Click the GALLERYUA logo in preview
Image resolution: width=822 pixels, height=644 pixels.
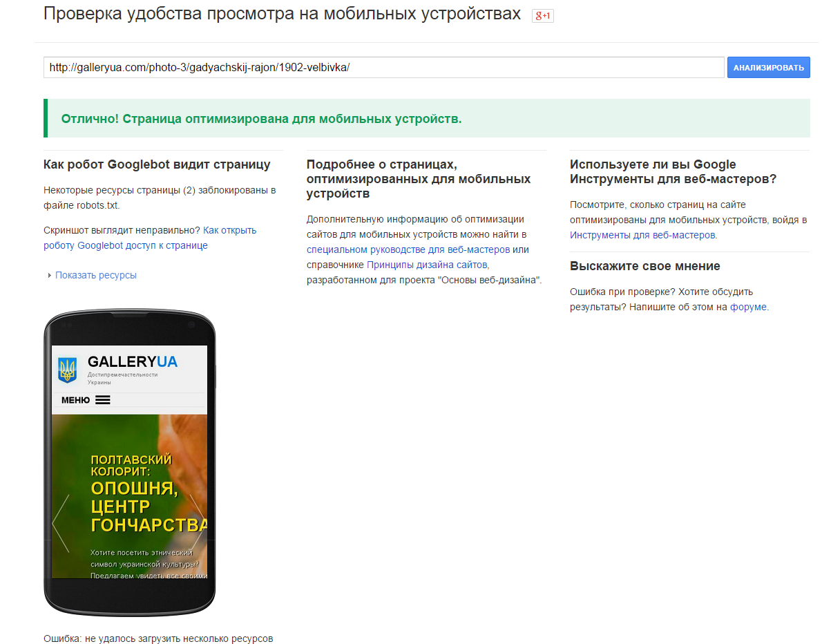pyautogui.click(x=132, y=362)
